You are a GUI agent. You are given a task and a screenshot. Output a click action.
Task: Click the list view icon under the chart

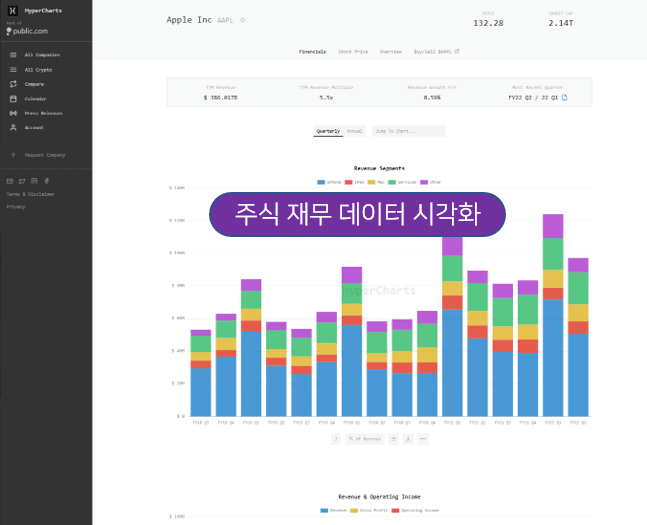pos(394,439)
